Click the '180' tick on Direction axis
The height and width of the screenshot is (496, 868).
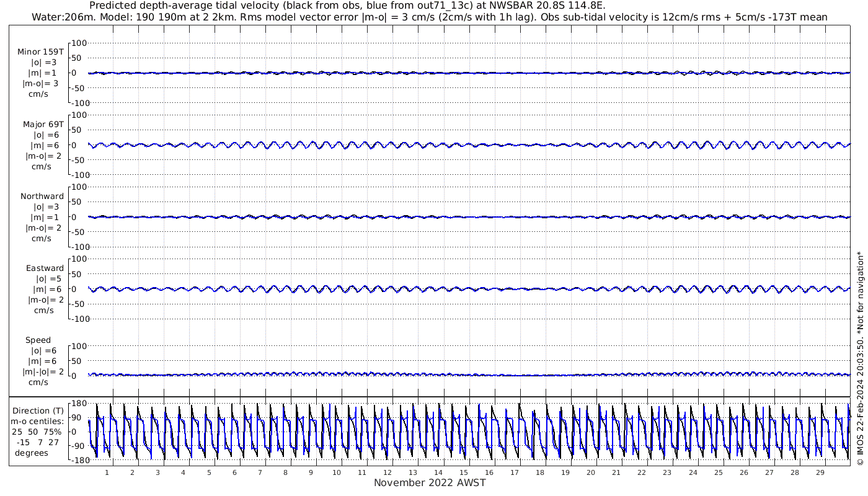tap(78, 404)
